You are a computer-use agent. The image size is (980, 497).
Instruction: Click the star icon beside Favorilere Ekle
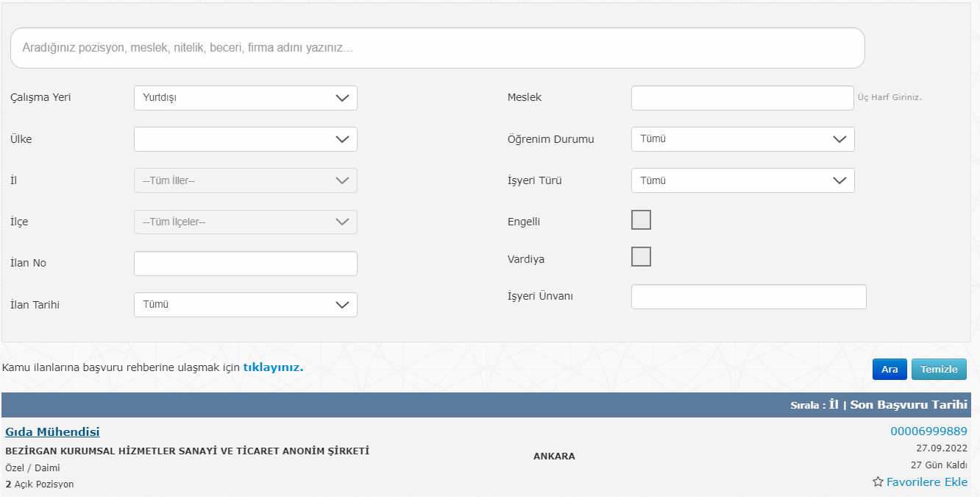pyautogui.click(x=878, y=482)
